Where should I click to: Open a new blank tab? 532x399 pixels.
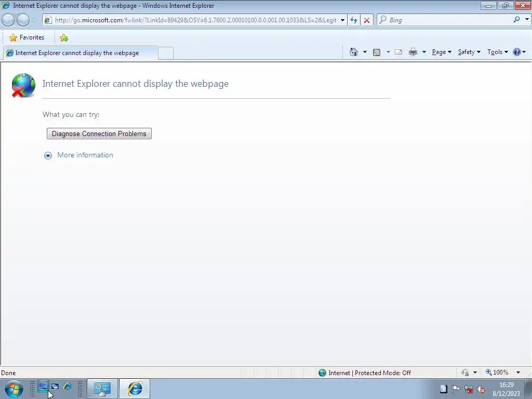pyautogui.click(x=166, y=54)
